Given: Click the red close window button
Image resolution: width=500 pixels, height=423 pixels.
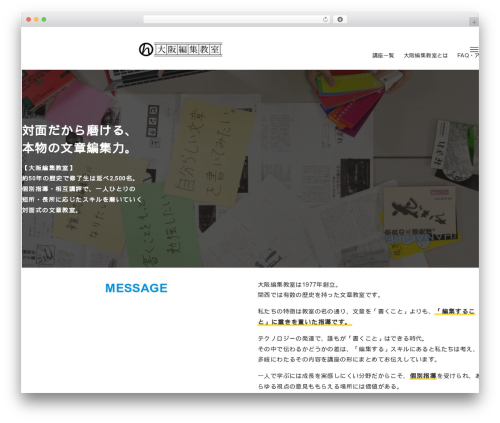Looking at the screenshot, I should point(29,20).
